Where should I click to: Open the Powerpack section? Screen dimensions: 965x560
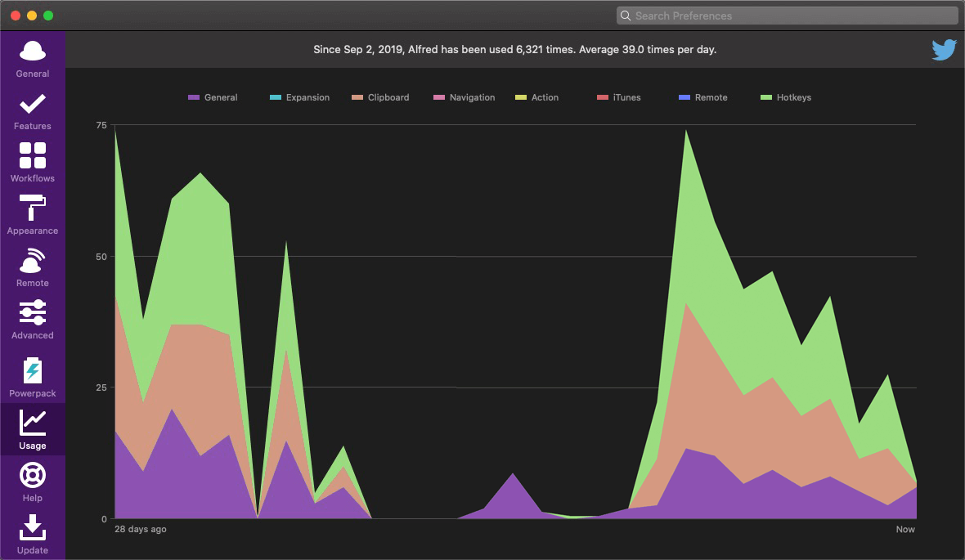pyautogui.click(x=33, y=377)
